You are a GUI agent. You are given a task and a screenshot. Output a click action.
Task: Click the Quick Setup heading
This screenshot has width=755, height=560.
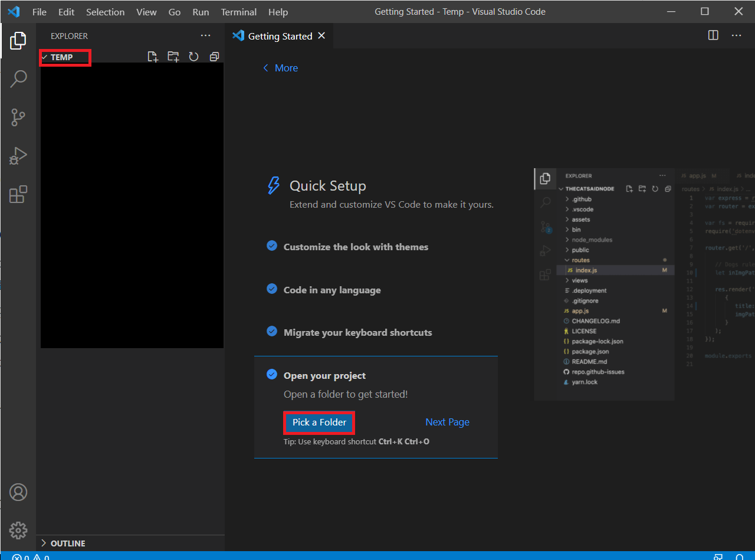tap(328, 186)
